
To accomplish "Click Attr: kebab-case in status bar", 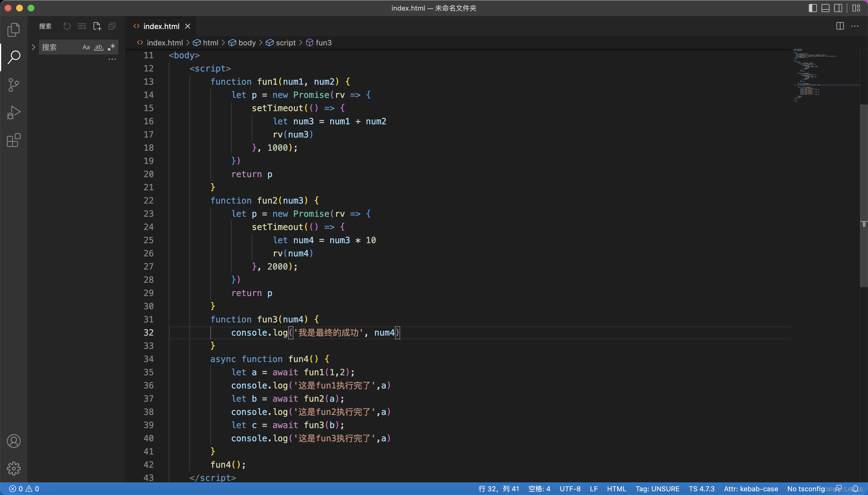I will pos(751,489).
